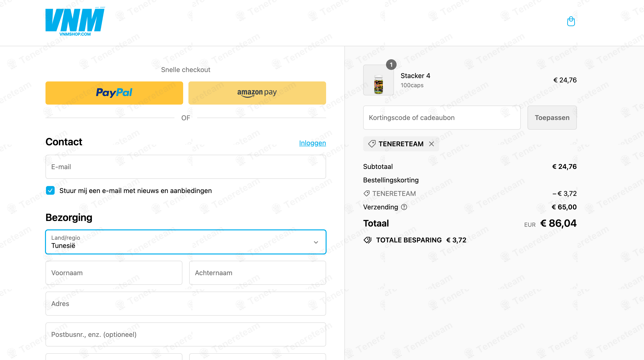644x360 pixels.
Task: Click the Verzending cost € 65,00
Action: tap(564, 207)
